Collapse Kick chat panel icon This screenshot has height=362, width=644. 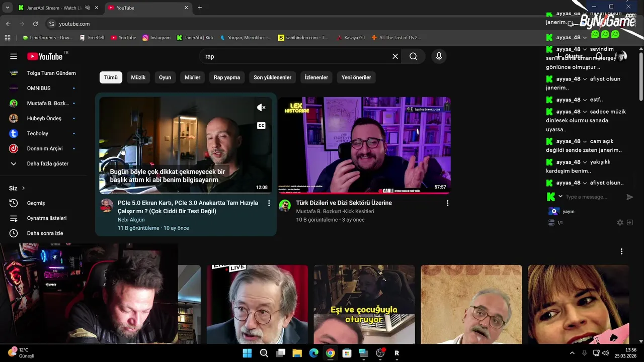(x=629, y=223)
